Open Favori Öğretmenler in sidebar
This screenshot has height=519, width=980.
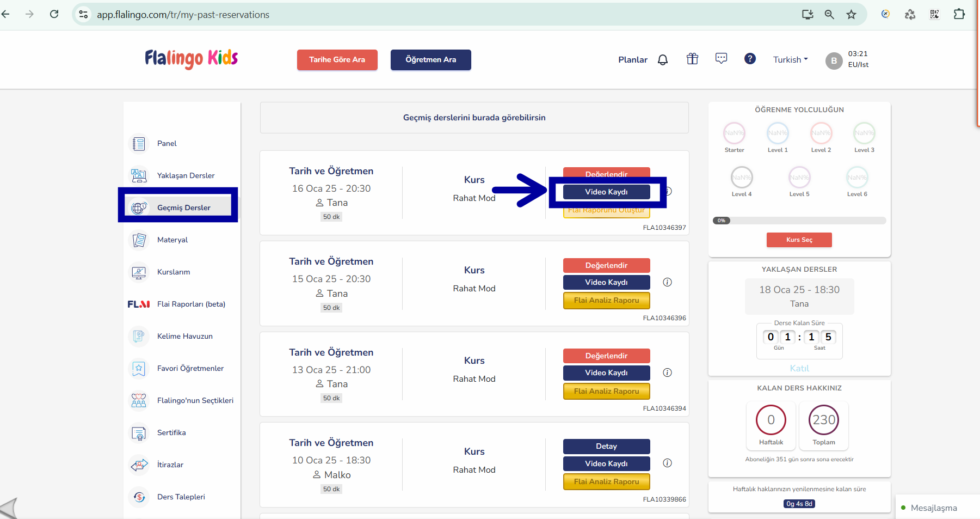(190, 368)
